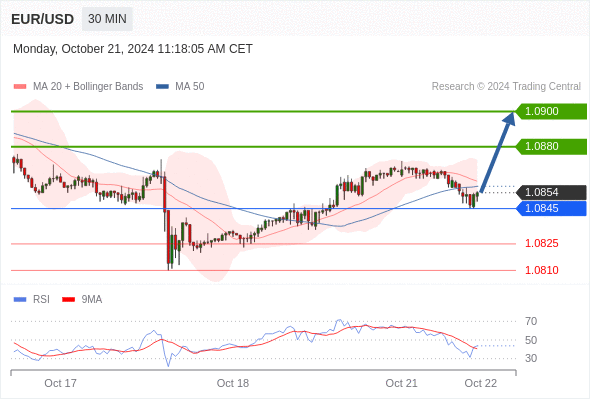Click the Oct 18 date axis label
The width and height of the screenshot is (590, 400).
233,383
